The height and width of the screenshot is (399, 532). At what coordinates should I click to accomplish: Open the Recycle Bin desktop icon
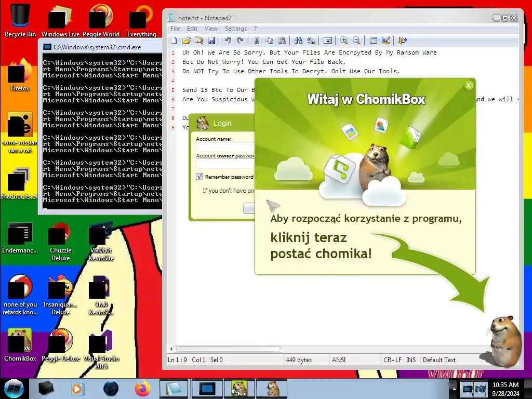pyautogui.click(x=20, y=19)
